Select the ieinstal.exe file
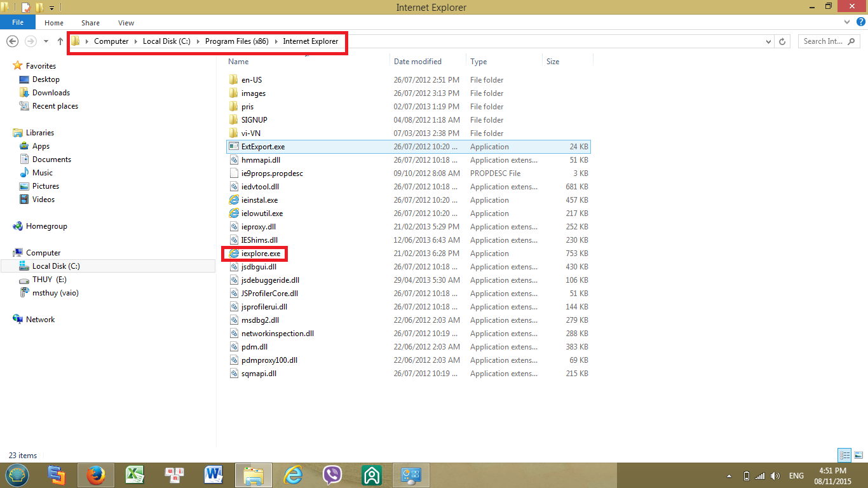 (259, 200)
